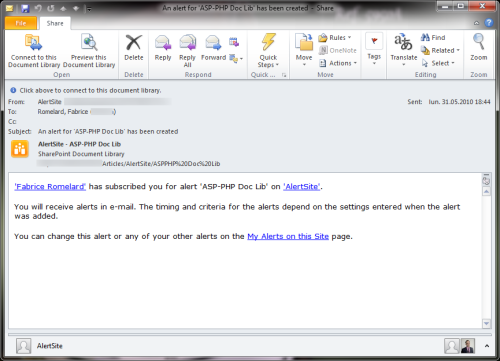The width and height of the screenshot is (500, 361).
Task: Click the orange SharePoint library icon
Action: [20, 149]
